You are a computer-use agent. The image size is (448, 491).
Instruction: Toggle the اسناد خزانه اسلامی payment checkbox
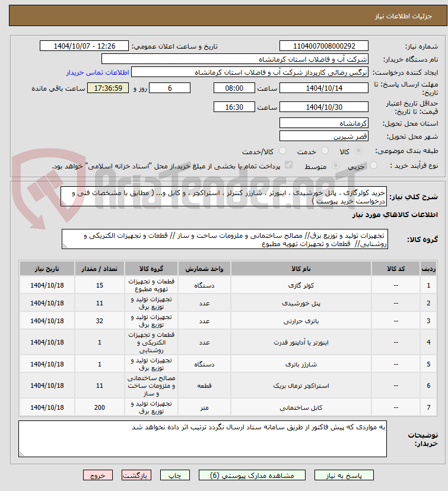point(288,165)
